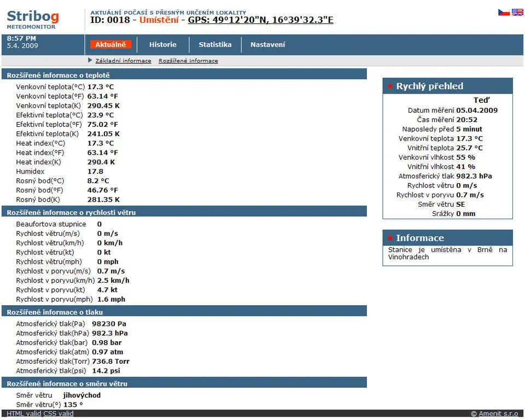525x420 pixels.
Task: Click the arrow before Základní informace
Action: (90, 60)
